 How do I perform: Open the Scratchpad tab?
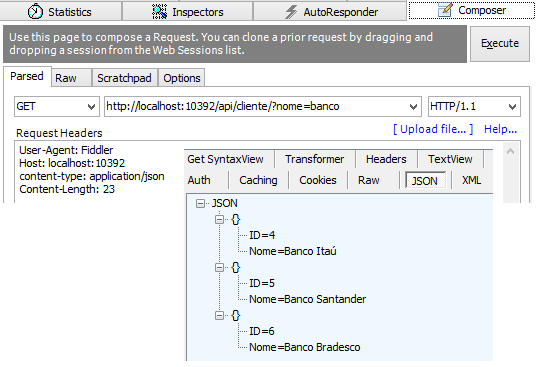pos(124,78)
